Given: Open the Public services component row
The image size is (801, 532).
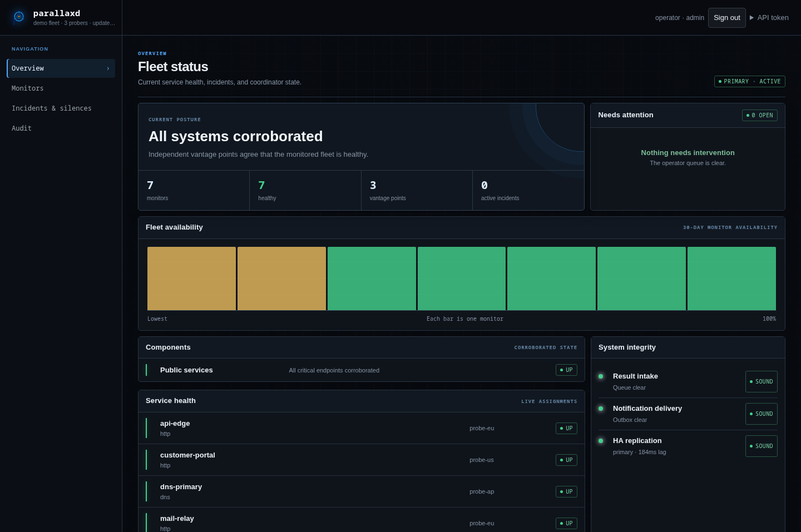Looking at the screenshot, I should click(362, 370).
